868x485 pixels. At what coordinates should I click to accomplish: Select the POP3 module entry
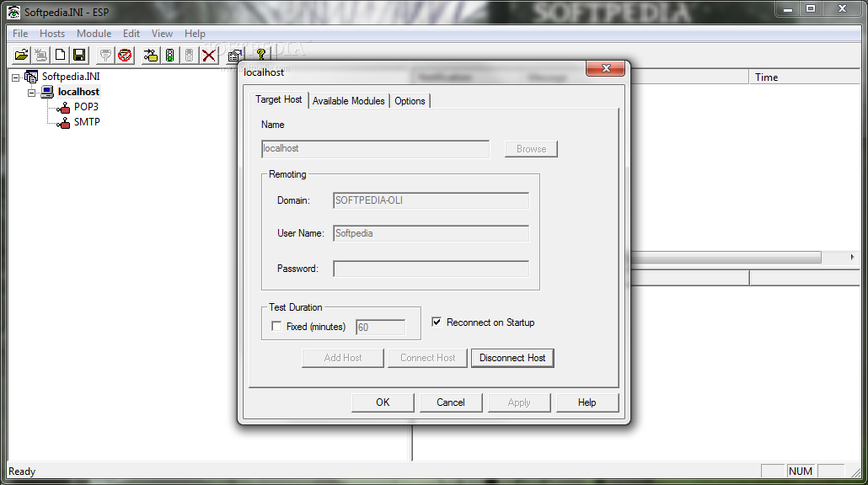pyautogui.click(x=86, y=107)
